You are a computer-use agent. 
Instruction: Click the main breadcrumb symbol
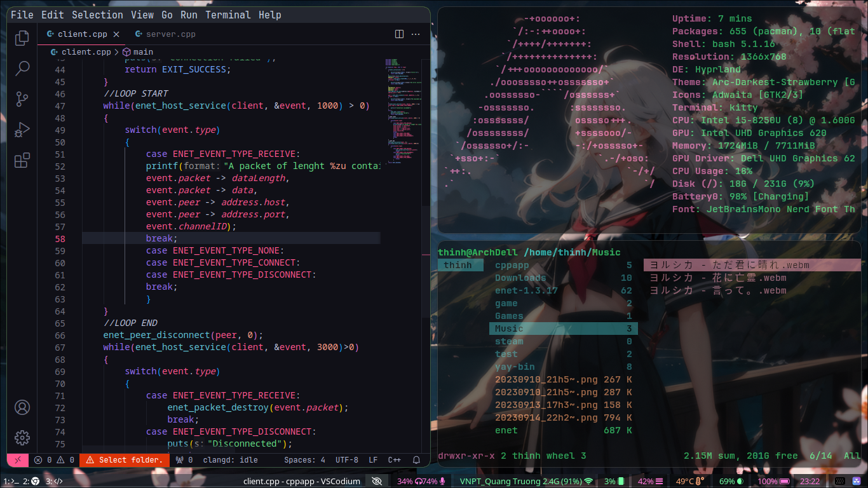[x=138, y=52]
